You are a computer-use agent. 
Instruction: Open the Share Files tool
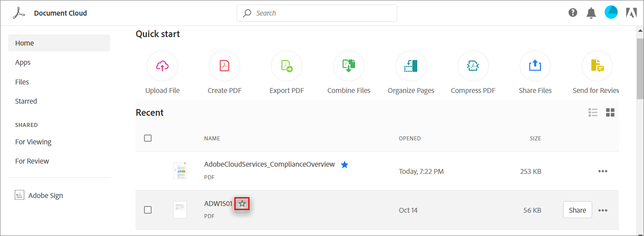(535, 67)
